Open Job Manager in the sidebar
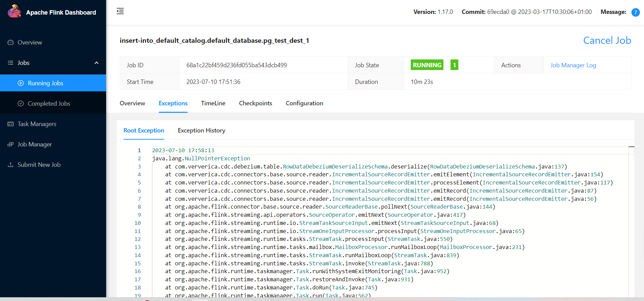This screenshot has width=644, height=301. click(53, 144)
